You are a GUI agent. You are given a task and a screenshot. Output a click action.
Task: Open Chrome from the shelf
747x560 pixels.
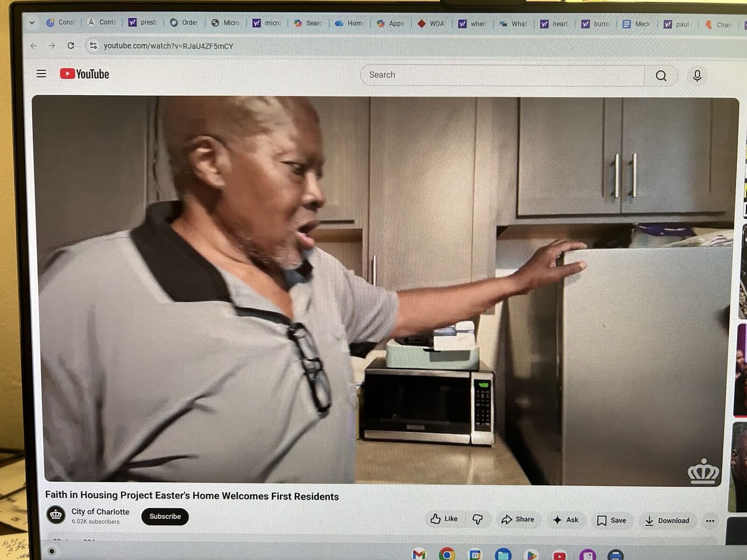447,554
